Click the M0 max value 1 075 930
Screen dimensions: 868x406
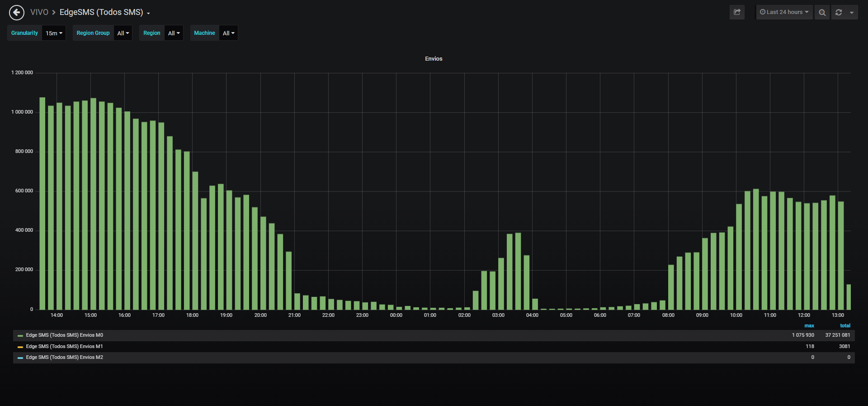coord(803,335)
